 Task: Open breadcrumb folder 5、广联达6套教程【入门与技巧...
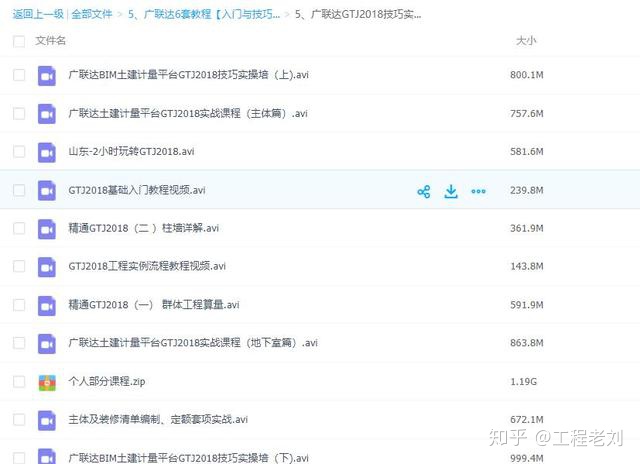[204, 14]
